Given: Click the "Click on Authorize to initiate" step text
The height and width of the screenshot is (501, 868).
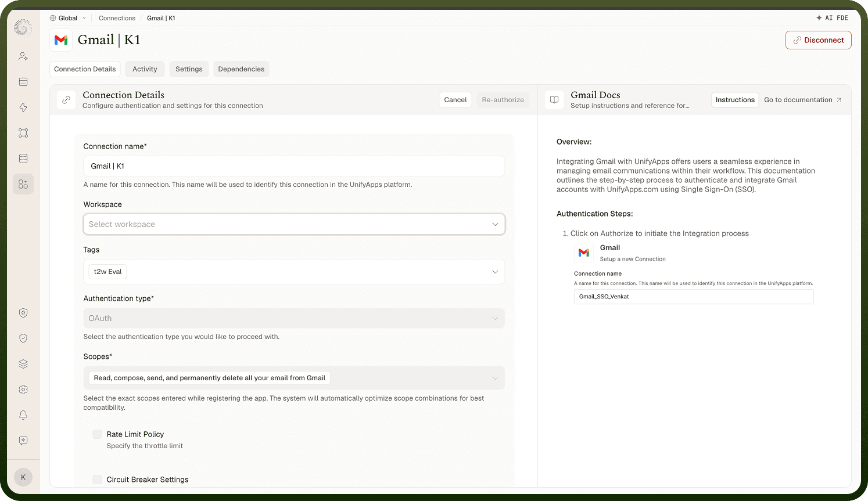Looking at the screenshot, I should coord(659,233).
